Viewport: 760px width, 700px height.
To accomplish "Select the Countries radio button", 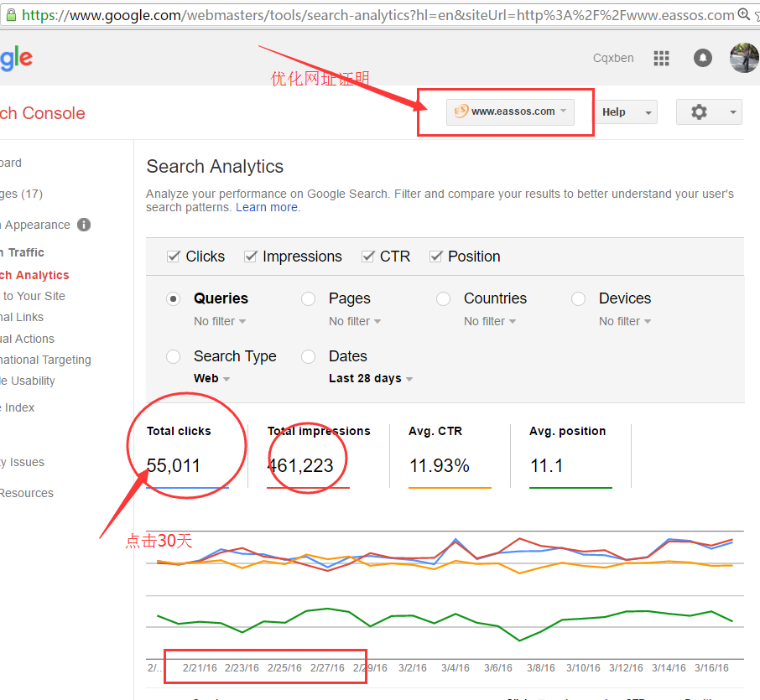I will (x=443, y=299).
